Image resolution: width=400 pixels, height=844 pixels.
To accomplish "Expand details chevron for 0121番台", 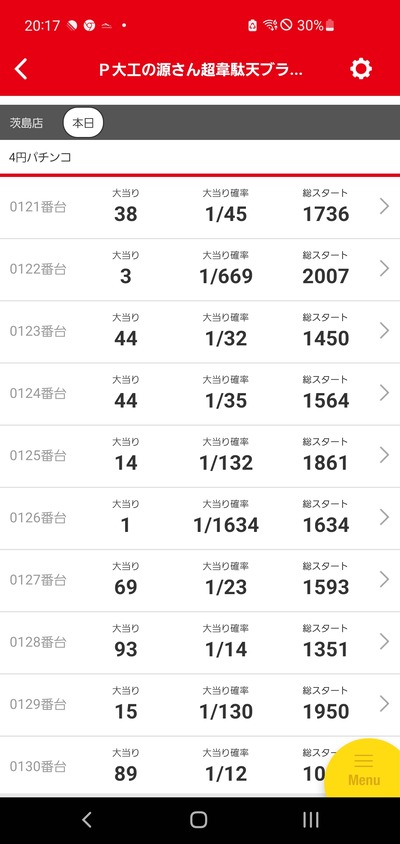I will (384, 206).
